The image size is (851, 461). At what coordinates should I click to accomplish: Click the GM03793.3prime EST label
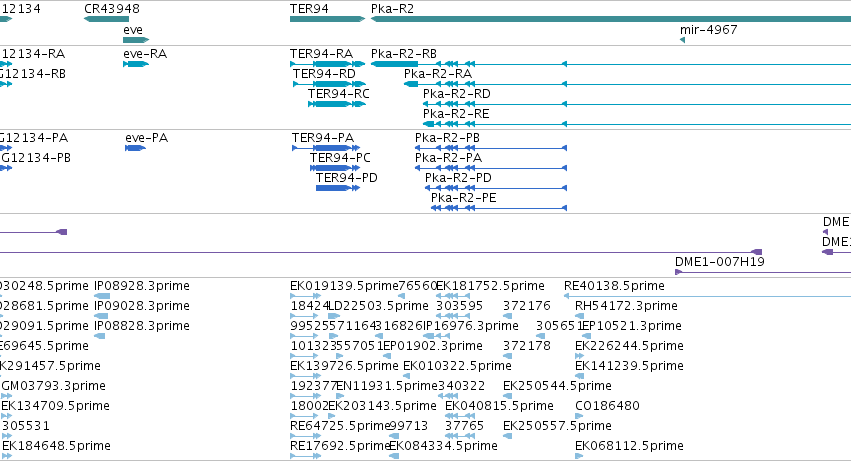(54, 386)
